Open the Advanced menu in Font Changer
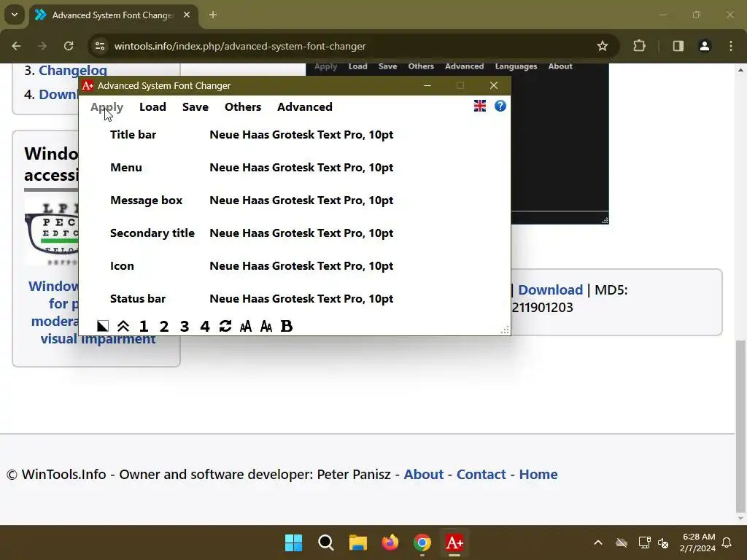Viewport: 747px width, 560px height. tap(305, 106)
